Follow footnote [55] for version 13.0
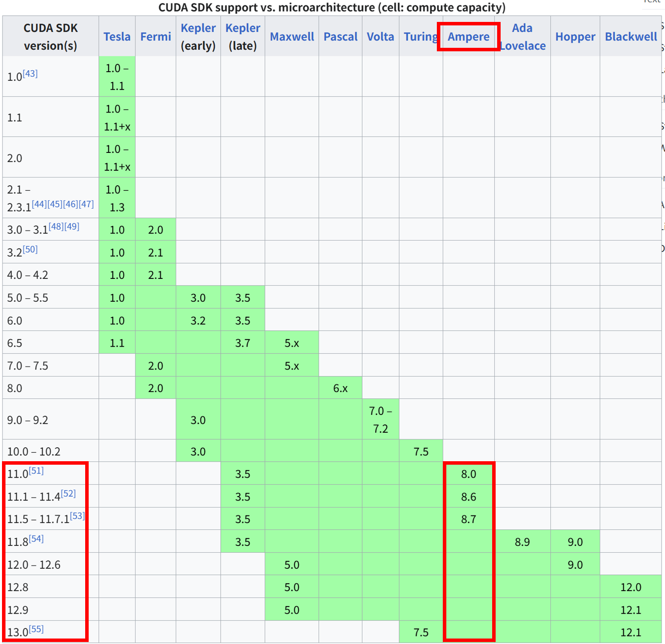Screen dimensions: 665x644 36,629
